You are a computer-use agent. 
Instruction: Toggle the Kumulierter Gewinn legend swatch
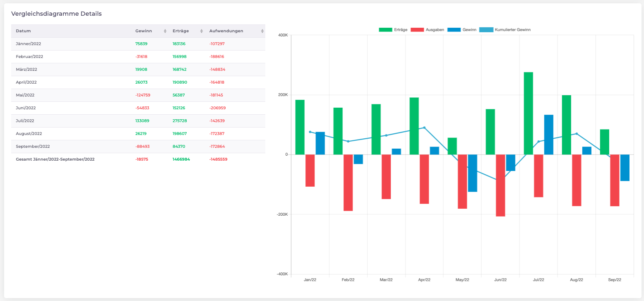coord(486,30)
